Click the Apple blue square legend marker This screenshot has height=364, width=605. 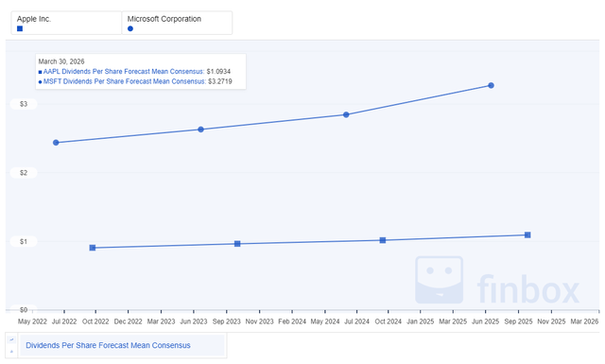(x=20, y=28)
